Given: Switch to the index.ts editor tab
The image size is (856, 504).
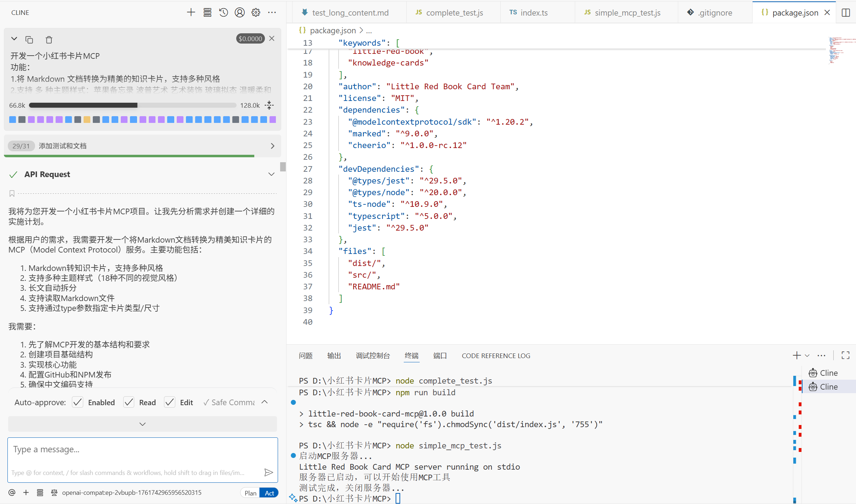Looking at the screenshot, I should pyautogui.click(x=534, y=13).
